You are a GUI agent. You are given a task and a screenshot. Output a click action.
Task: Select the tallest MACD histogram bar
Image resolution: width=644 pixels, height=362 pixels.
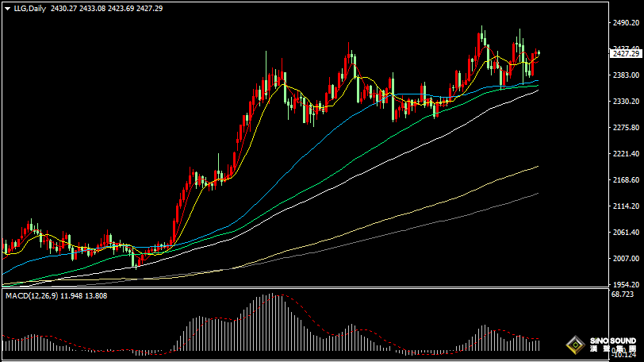(x=272, y=322)
